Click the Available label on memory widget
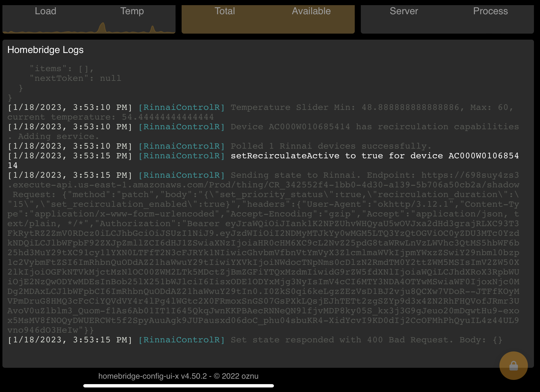 311,11
